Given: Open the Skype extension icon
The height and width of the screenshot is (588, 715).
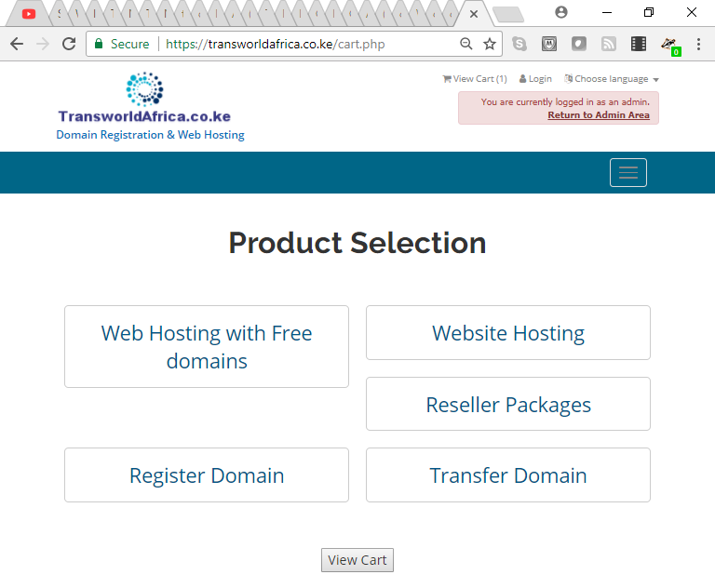Looking at the screenshot, I should click(x=519, y=44).
